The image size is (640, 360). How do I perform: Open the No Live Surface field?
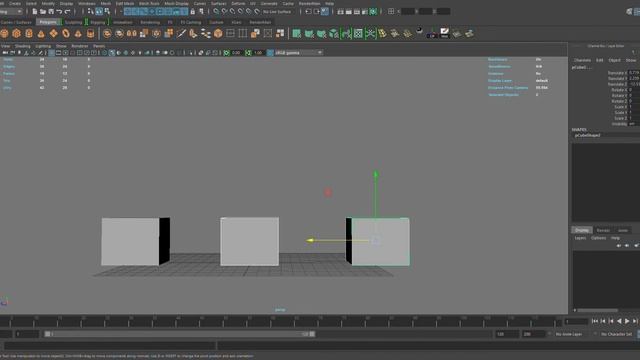click(278, 11)
